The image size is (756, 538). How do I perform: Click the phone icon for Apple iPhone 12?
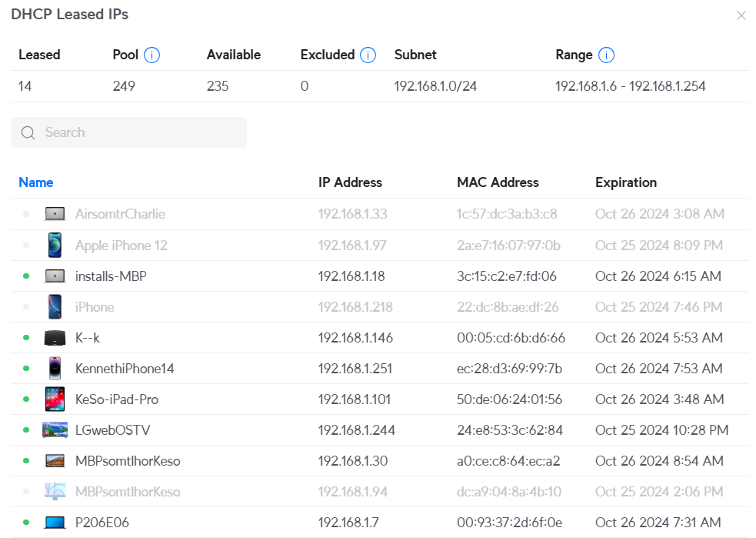(55, 244)
